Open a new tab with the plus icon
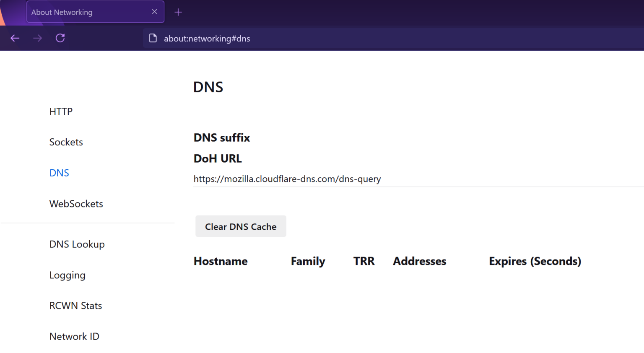This screenshot has height=353, width=644. 178,12
